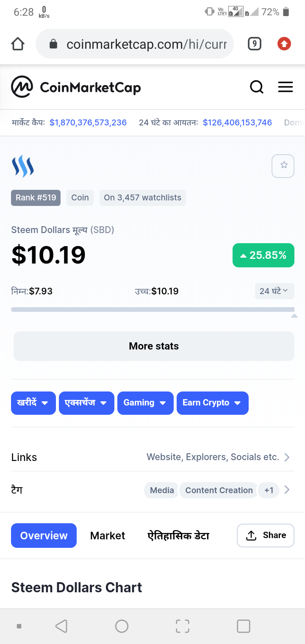Screen dimensions: 305x644
Task: Expand the Earn Crypto dropdown
Action: click(213, 403)
